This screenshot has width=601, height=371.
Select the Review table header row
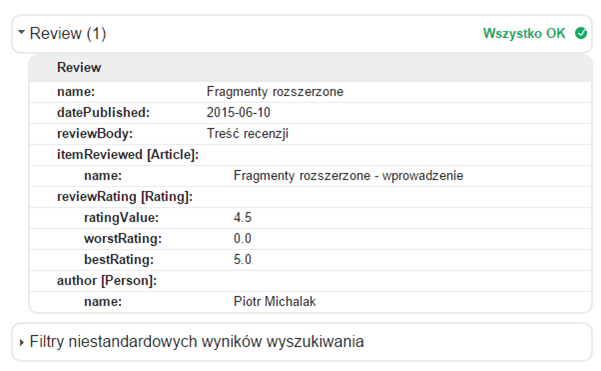tap(310, 68)
